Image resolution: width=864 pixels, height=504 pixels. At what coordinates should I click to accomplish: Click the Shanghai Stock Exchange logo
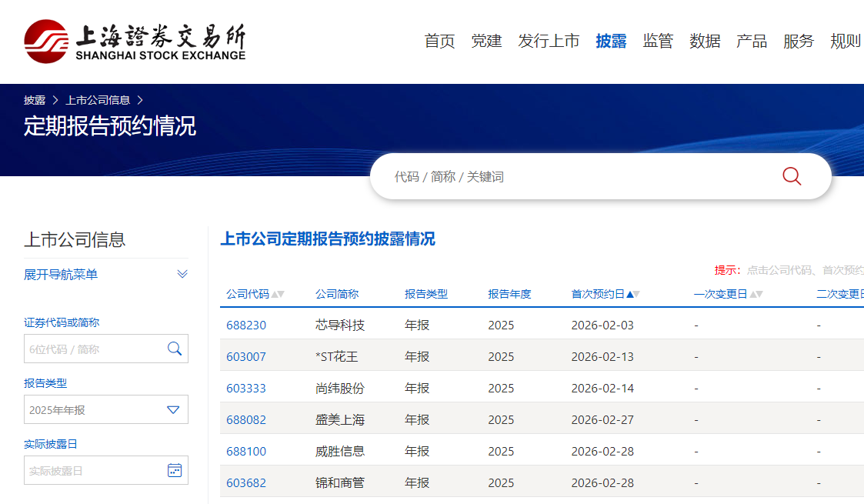click(x=135, y=41)
